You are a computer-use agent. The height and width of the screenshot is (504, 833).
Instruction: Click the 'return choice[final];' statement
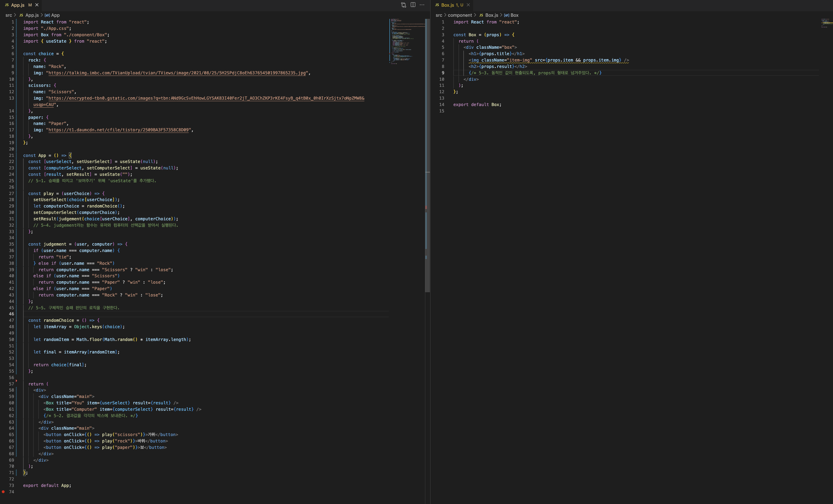pos(60,365)
